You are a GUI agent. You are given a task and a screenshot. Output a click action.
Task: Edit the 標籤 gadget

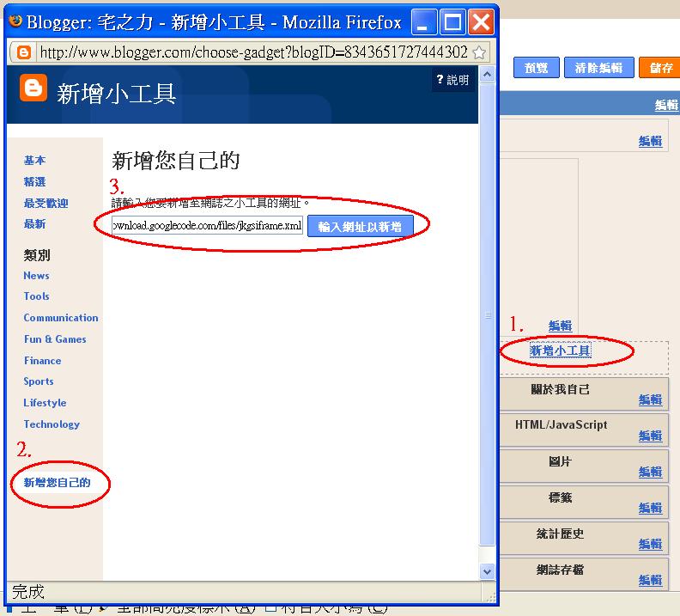click(x=650, y=508)
